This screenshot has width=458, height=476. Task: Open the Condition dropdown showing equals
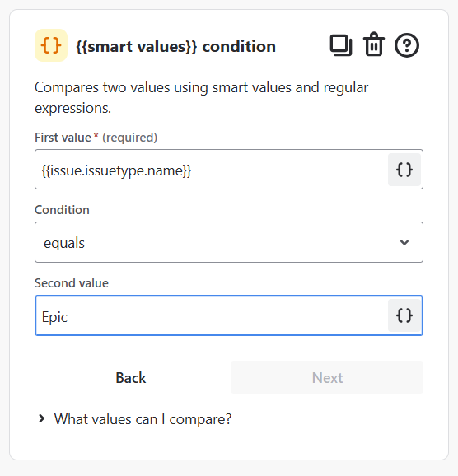click(x=229, y=242)
